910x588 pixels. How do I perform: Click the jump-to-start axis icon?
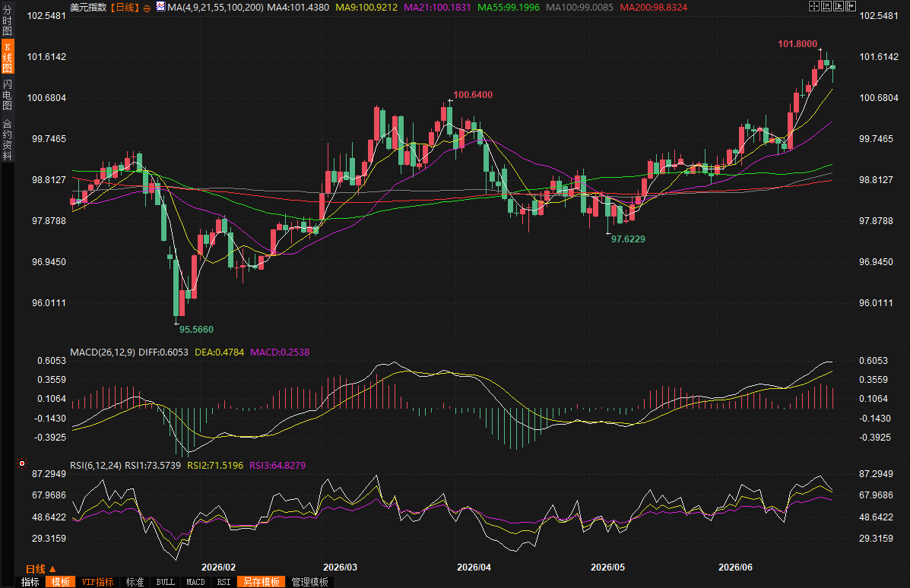[x=826, y=6]
